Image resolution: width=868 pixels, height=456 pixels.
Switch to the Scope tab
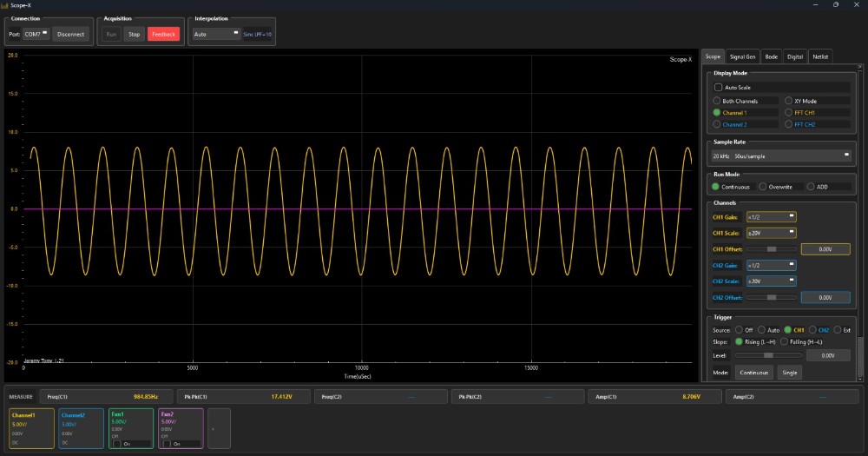pyautogui.click(x=713, y=56)
